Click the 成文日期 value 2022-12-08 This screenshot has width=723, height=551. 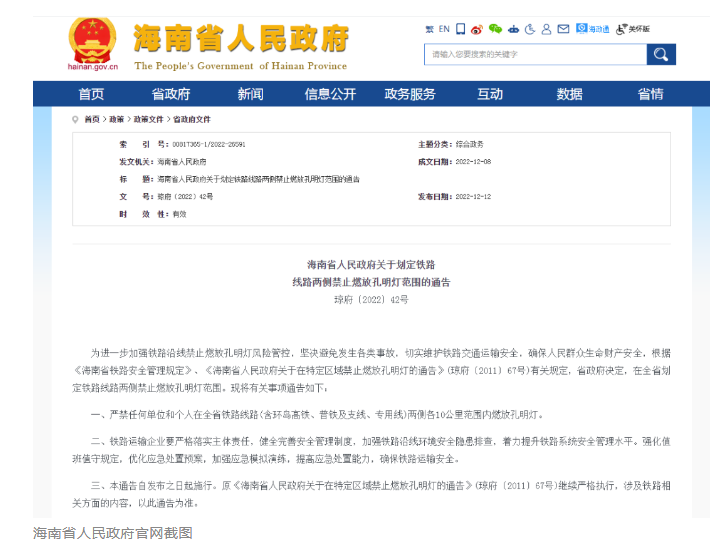pyautogui.click(x=473, y=162)
